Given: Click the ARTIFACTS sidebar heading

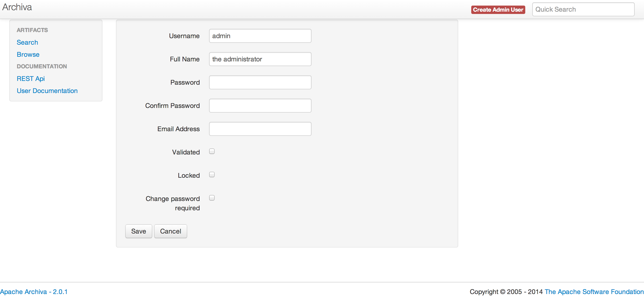Looking at the screenshot, I should click(32, 30).
